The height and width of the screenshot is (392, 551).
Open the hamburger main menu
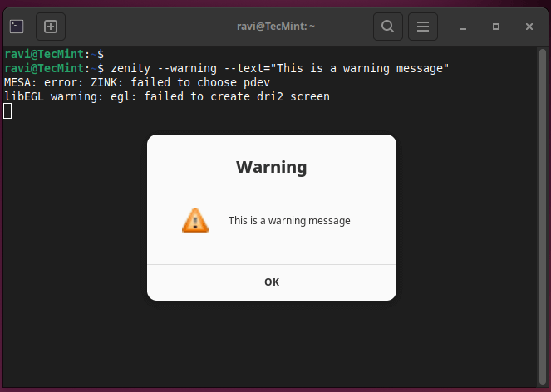pyautogui.click(x=422, y=27)
